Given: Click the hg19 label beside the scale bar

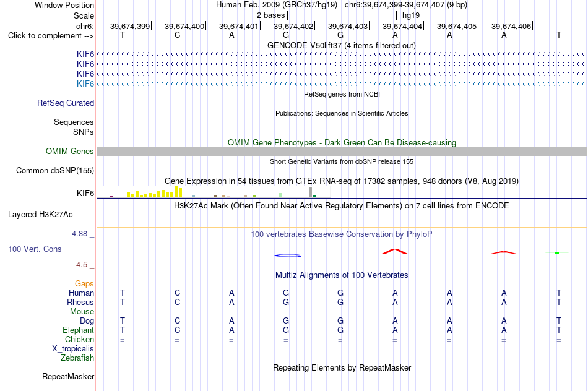Looking at the screenshot, I should point(411,15).
